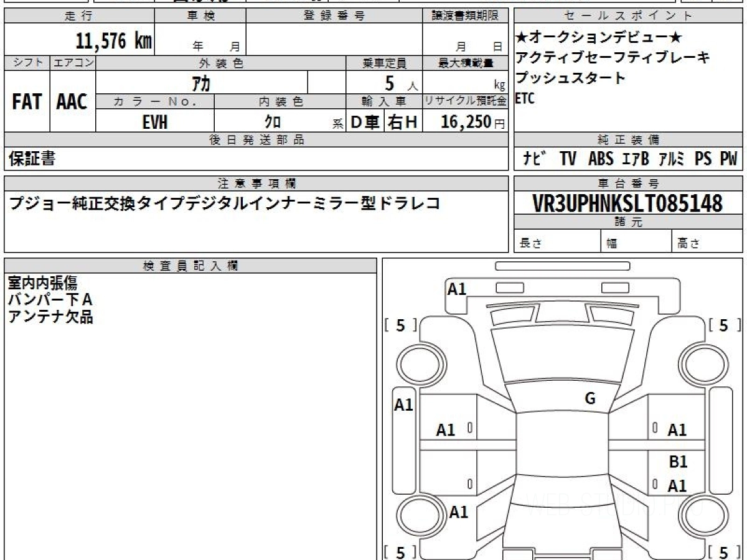This screenshot has width=747, height=560.
Task: Select the 室内内張傷 inspector note
Action: [42, 284]
